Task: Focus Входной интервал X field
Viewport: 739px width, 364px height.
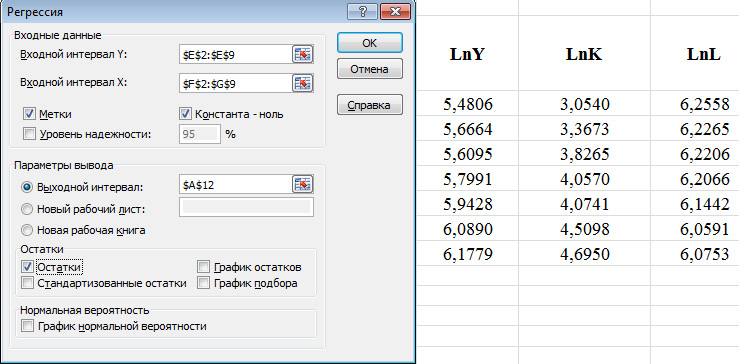Action: point(236,84)
